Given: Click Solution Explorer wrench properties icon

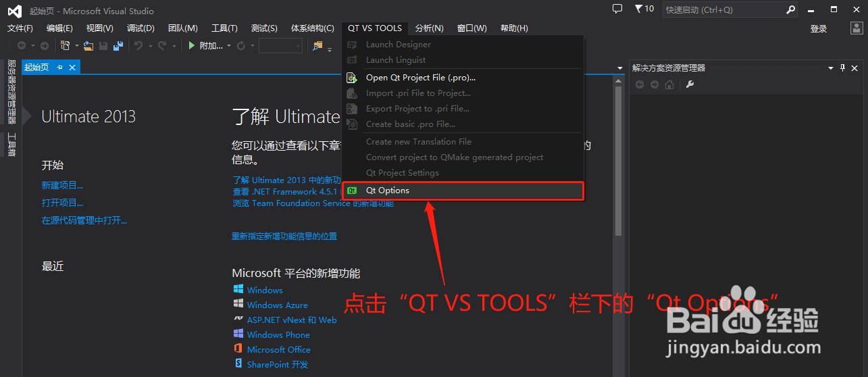Looking at the screenshot, I should [x=690, y=84].
